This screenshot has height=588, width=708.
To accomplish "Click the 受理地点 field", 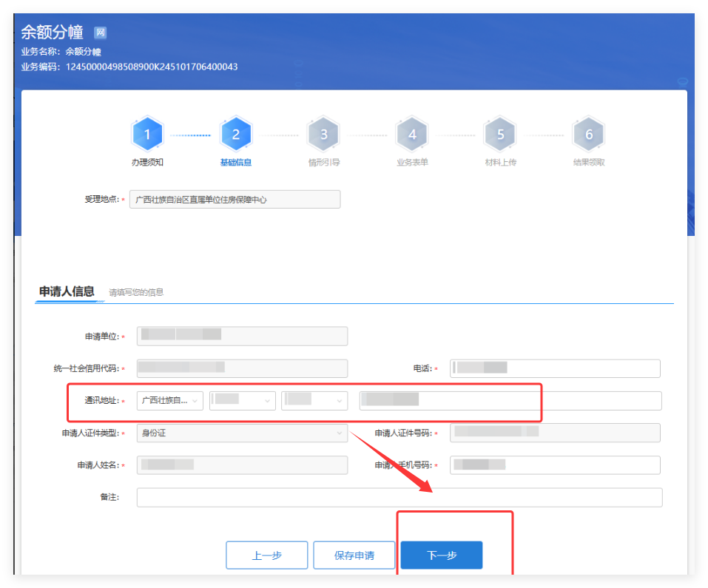I will click(x=235, y=200).
